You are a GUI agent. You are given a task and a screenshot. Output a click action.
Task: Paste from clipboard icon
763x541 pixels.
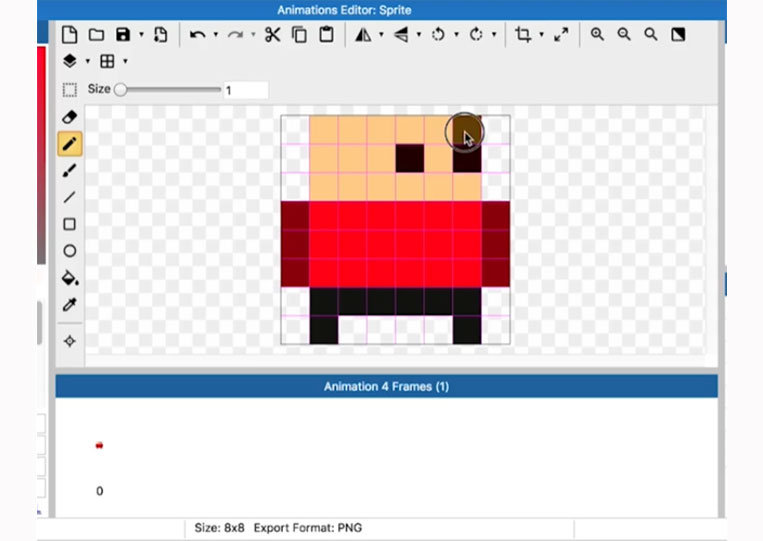tap(327, 35)
